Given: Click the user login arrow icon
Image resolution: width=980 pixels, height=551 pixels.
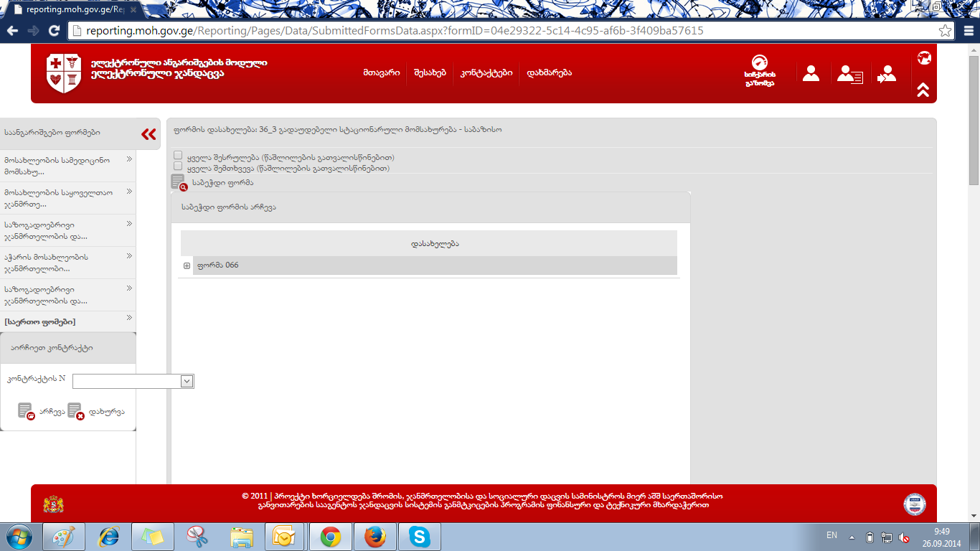Looking at the screenshot, I should (x=887, y=74).
